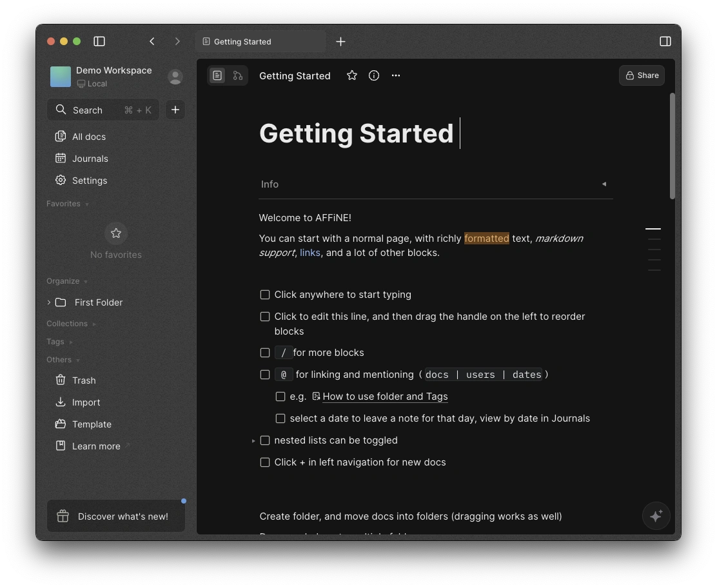Screen dimensions: 717x588
Task: Open Settings in sidebar
Action: tap(90, 181)
